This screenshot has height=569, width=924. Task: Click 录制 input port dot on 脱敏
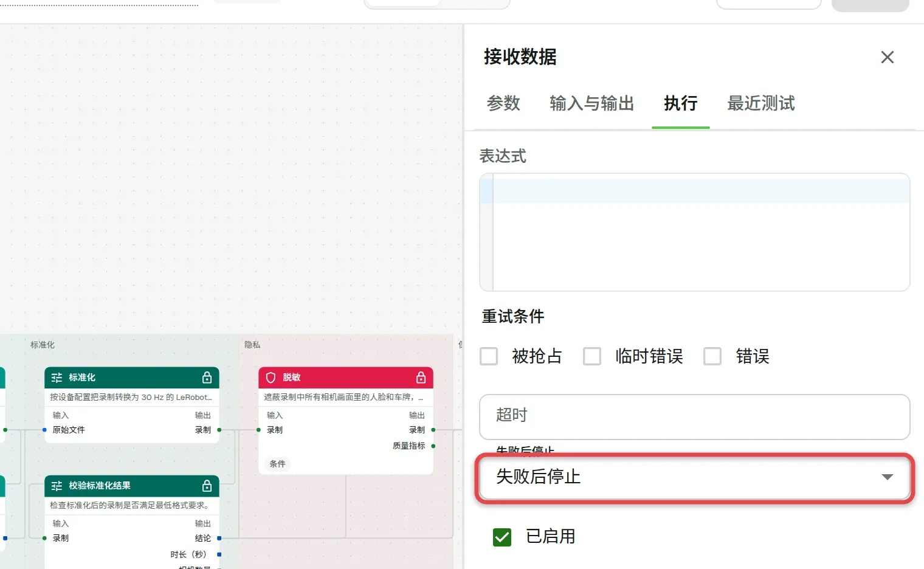click(258, 430)
